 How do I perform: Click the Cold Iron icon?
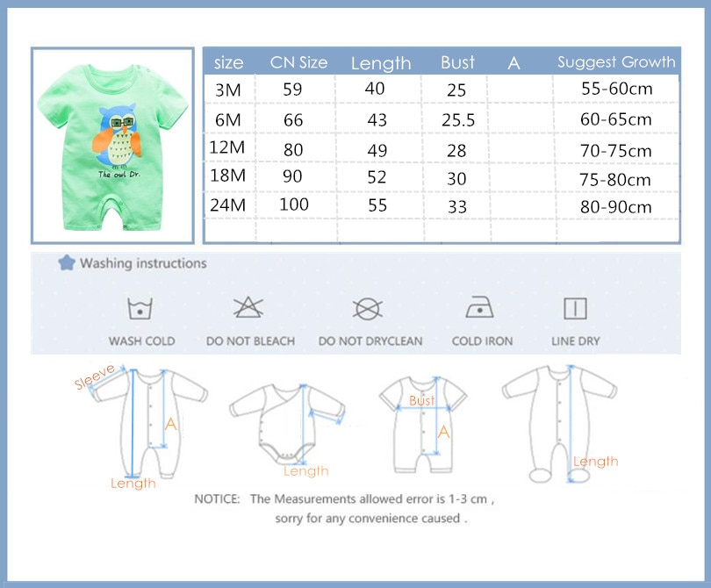(x=478, y=309)
